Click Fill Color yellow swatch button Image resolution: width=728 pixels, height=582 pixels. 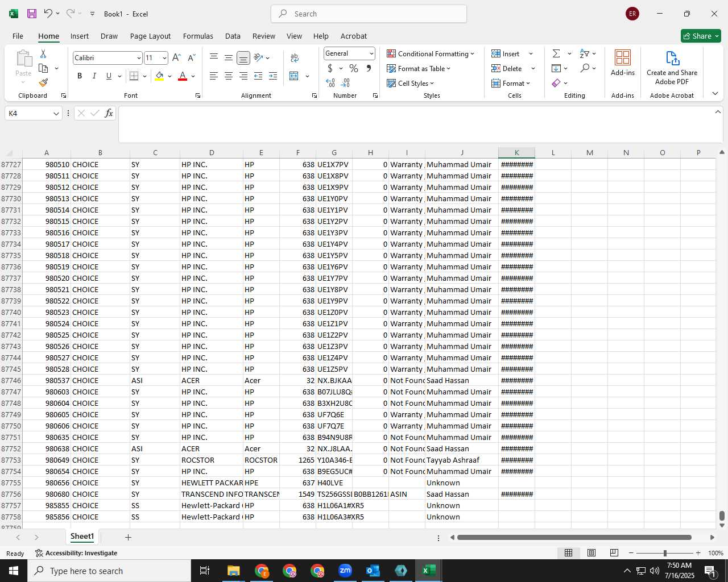[159, 76]
